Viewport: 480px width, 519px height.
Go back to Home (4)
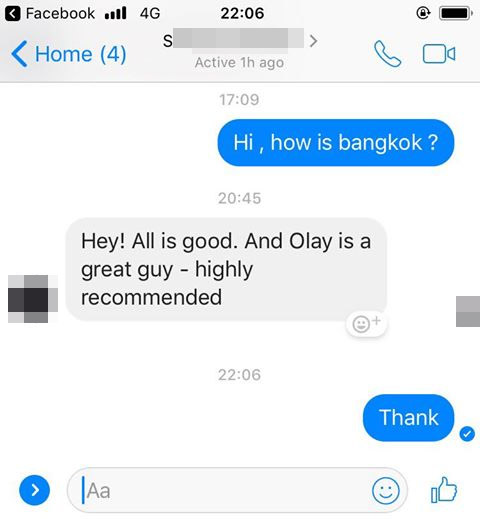coord(69,54)
